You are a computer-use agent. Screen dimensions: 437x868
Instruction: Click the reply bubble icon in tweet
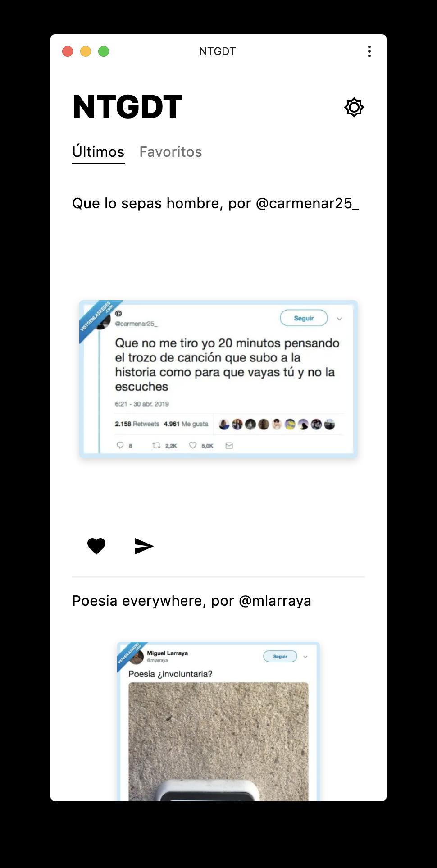coord(120,445)
